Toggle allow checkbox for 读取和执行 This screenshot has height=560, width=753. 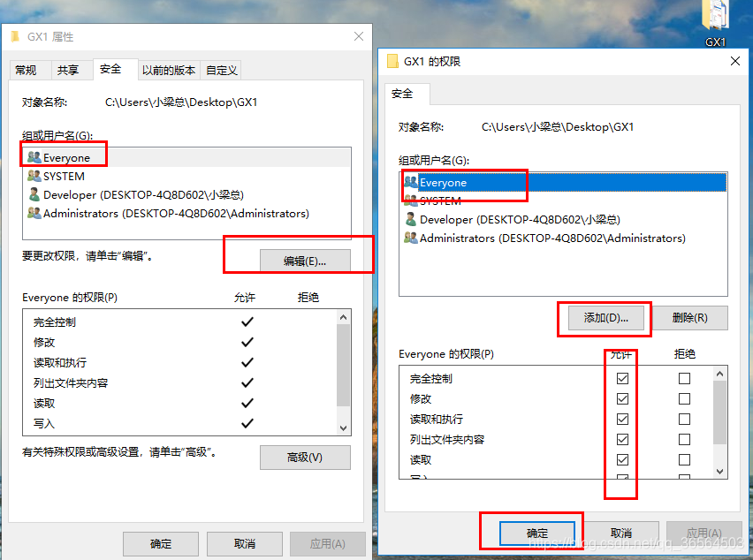(x=622, y=419)
